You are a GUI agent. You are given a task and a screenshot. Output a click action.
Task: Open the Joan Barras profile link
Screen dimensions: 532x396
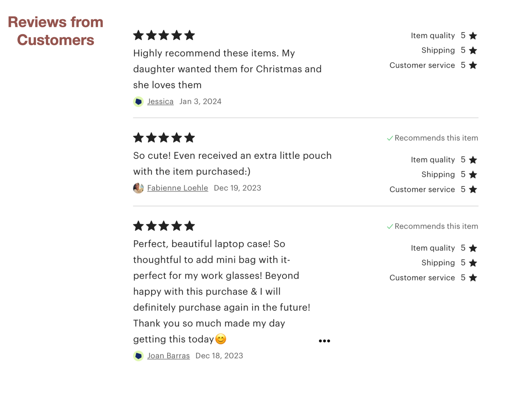click(x=168, y=356)
